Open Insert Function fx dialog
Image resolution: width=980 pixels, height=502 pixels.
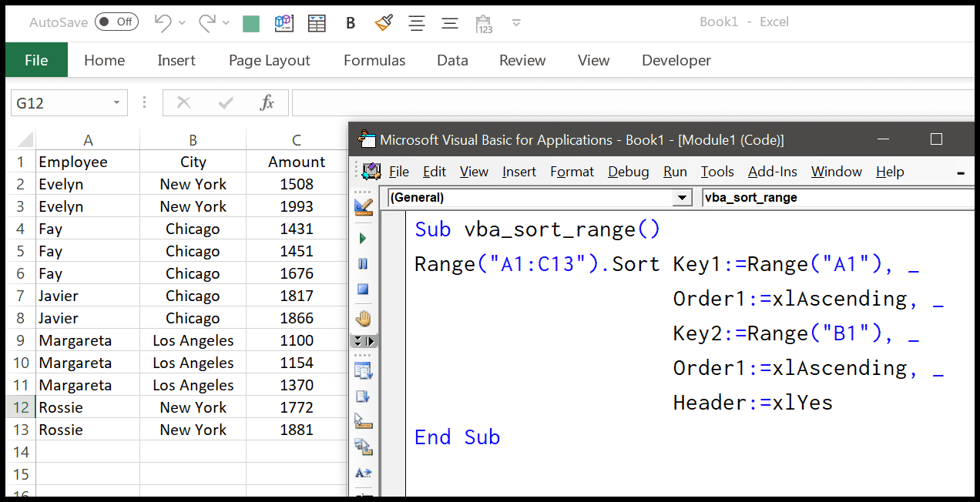point(267,102)
